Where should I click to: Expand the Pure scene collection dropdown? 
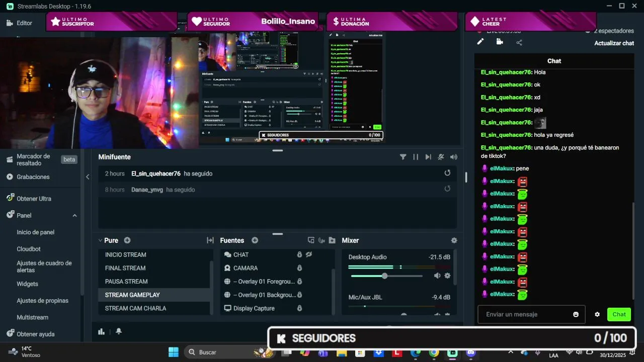click(x=100, y=240)
